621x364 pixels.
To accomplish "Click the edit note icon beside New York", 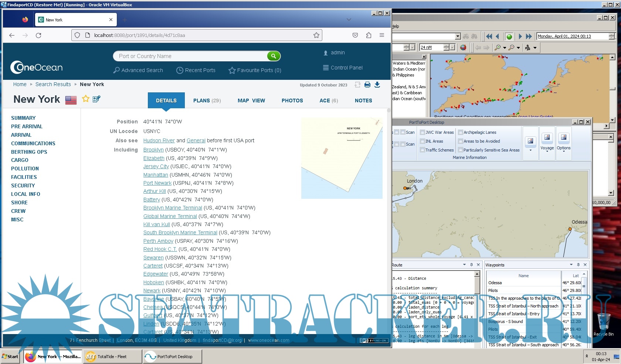I will pos(96,99).
